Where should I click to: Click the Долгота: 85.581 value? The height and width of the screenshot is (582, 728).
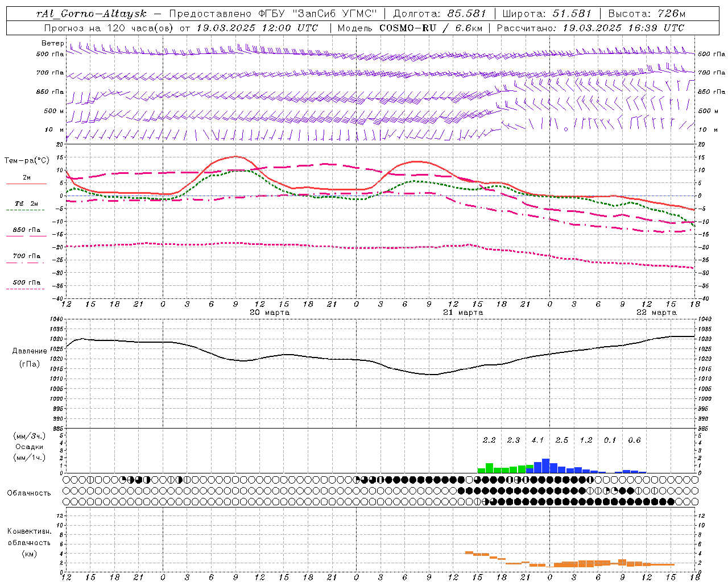point(440,14)
